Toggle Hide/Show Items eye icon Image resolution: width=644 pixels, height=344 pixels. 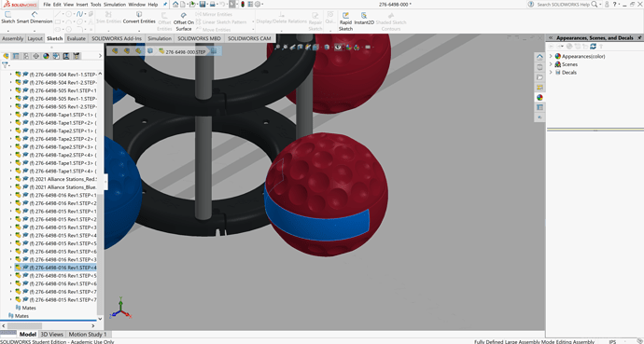click(338, 48)
